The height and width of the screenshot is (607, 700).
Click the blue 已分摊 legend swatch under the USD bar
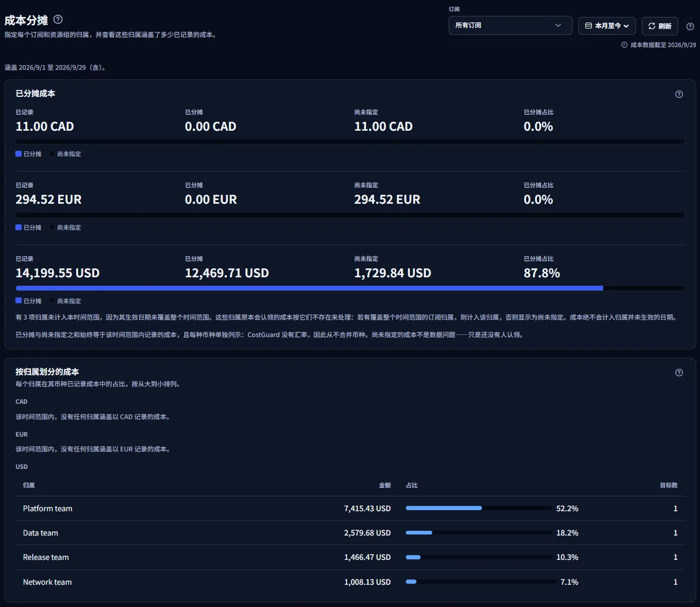(x=19, y=301)
